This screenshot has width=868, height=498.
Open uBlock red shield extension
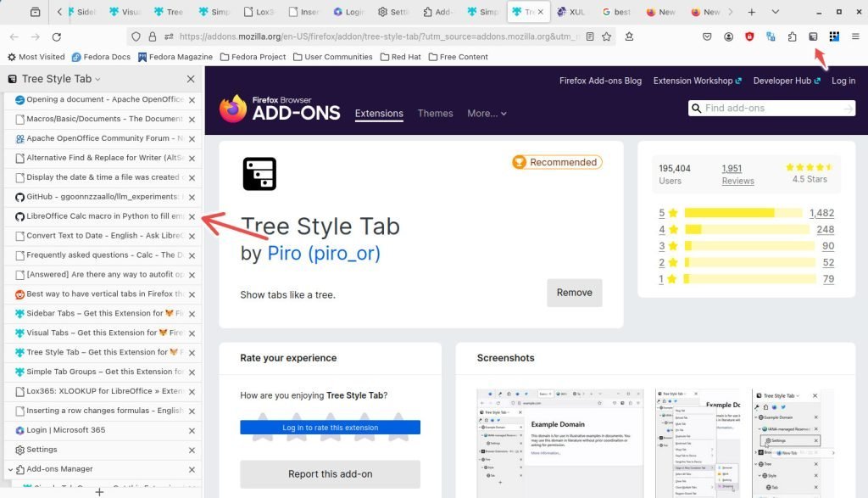point(749,36)
